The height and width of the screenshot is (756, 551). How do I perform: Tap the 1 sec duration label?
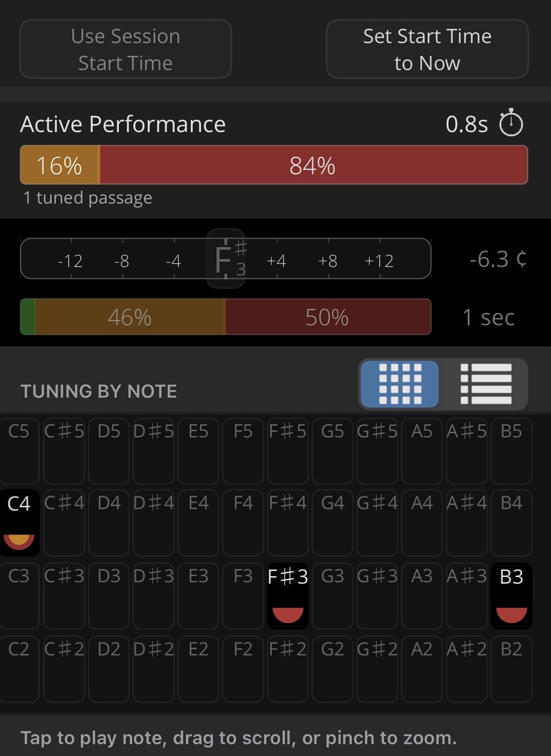(x=489, y=317)
